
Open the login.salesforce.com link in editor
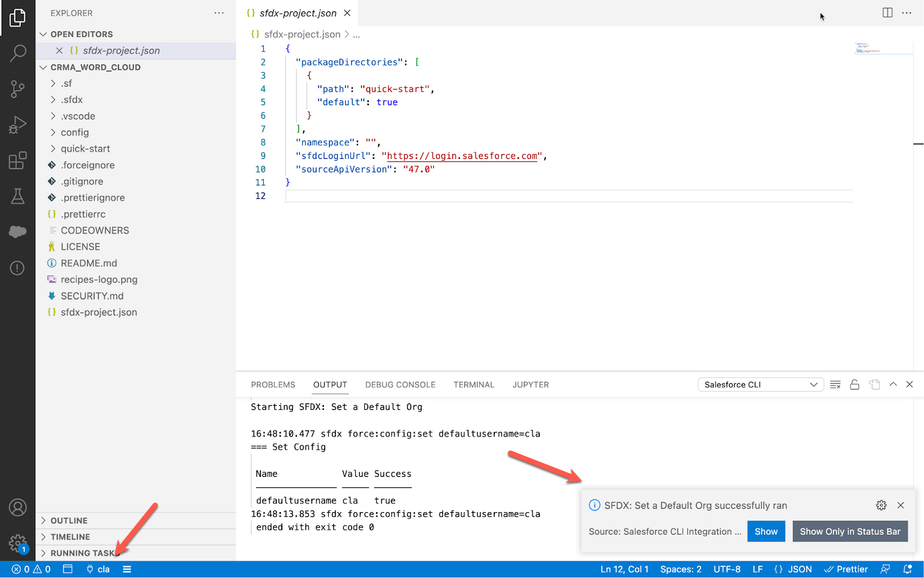click(462, 156)
